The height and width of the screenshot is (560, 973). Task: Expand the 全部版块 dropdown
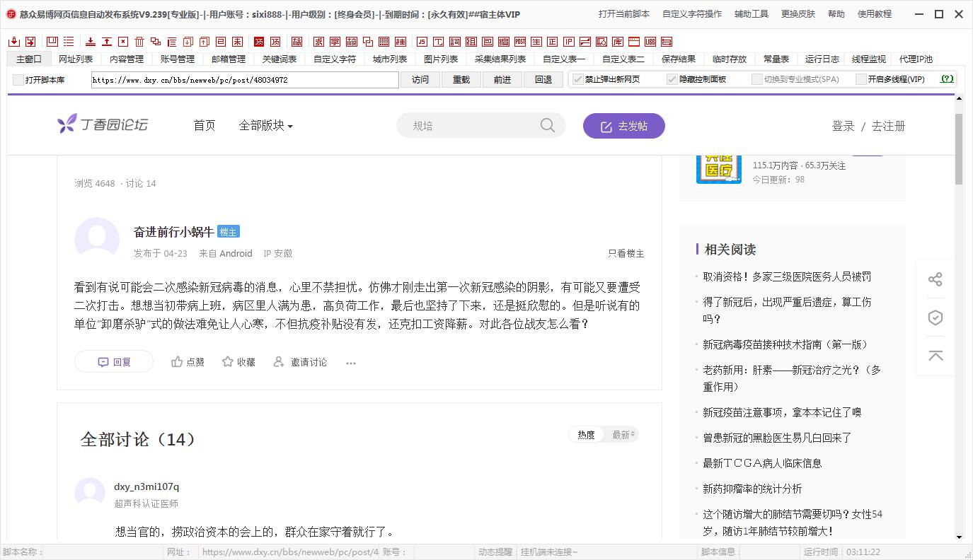pos(266,125)
